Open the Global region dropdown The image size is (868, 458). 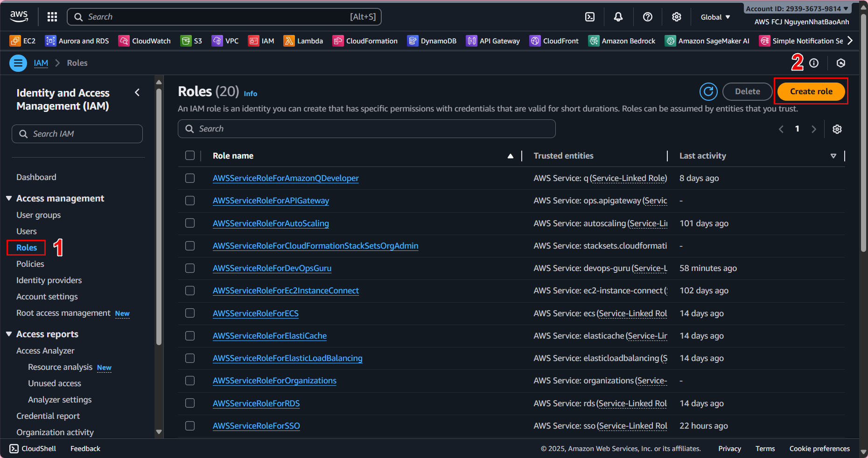(x=715, y=17)
